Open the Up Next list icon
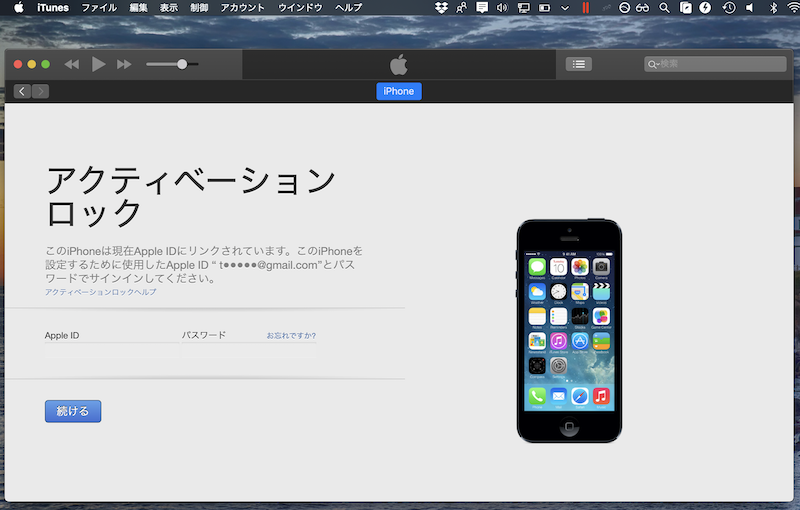 [578, 64]
